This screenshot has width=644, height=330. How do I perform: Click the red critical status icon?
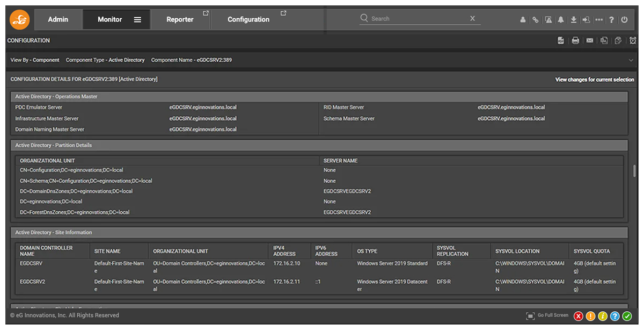pyautogui.click(x=579, y=317)
